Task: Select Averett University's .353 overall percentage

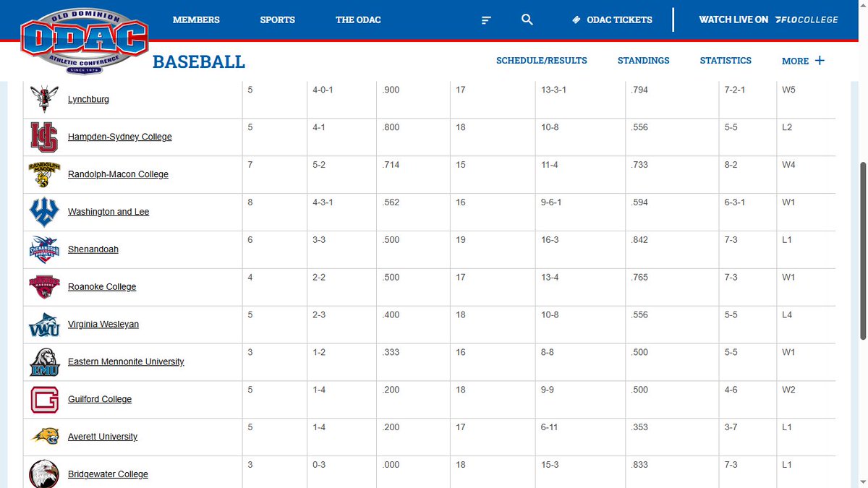Action: tap(639, 428)
